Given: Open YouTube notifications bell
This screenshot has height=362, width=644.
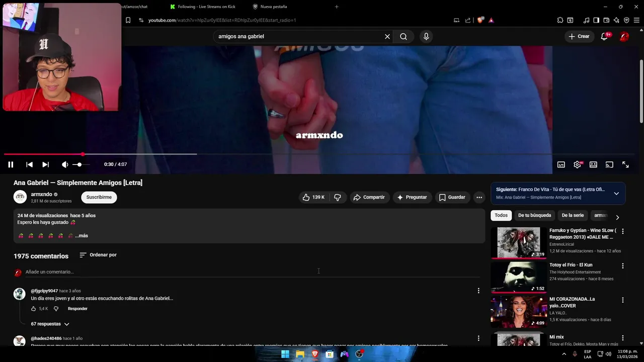Looking at the screenshot, I should 604,36.
